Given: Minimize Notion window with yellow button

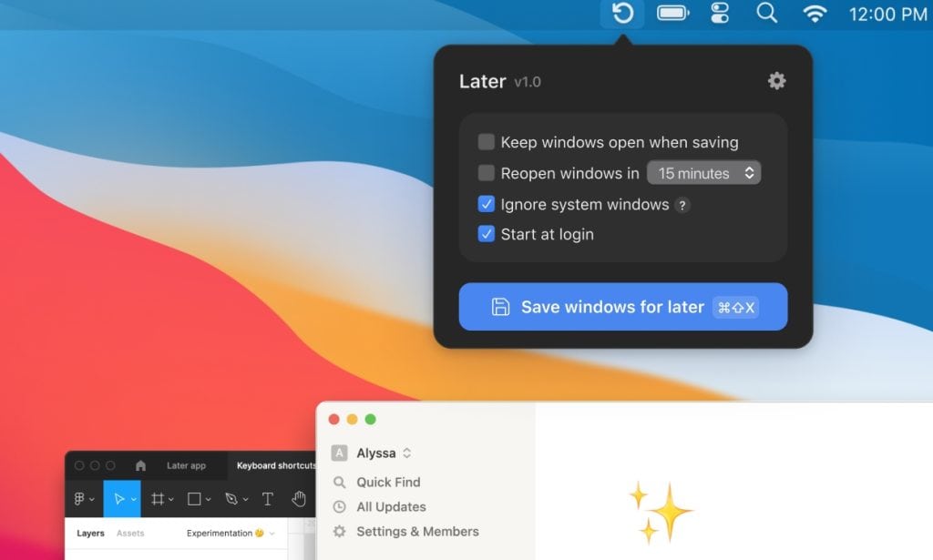Looking at the screenshot, I should pyautogui.click(x=353, y=419).
